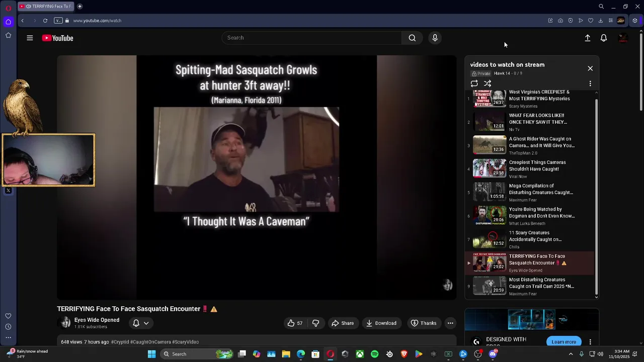
Task: Play West Virginia's CREEPIEST playlist video
Action: (529, 99)
